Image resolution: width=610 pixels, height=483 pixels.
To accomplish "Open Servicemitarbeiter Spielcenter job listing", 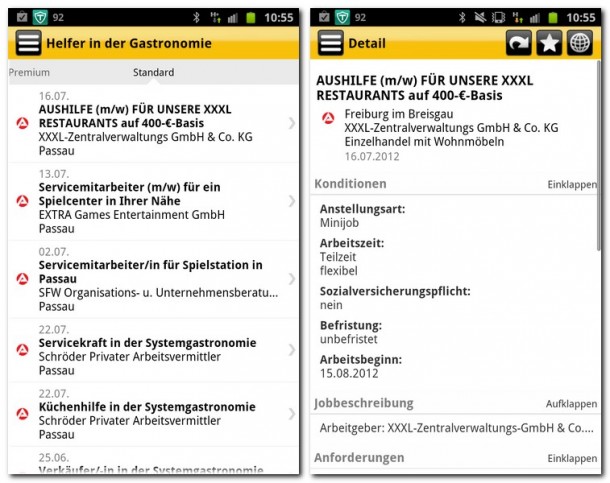I will click(x=150, y=200).
